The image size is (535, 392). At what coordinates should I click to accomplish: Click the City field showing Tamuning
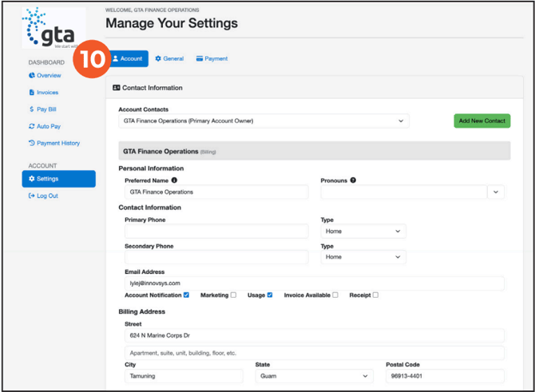point(184,376)
